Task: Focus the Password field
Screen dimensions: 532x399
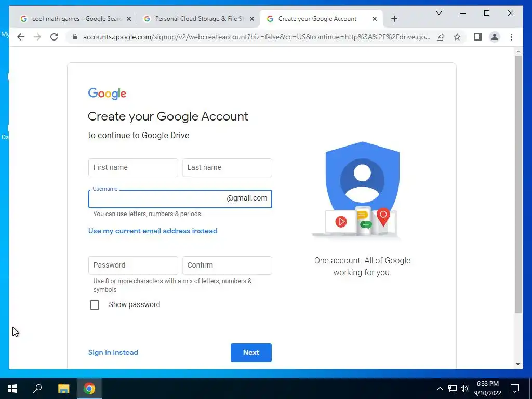Action: tap(133, 265)
